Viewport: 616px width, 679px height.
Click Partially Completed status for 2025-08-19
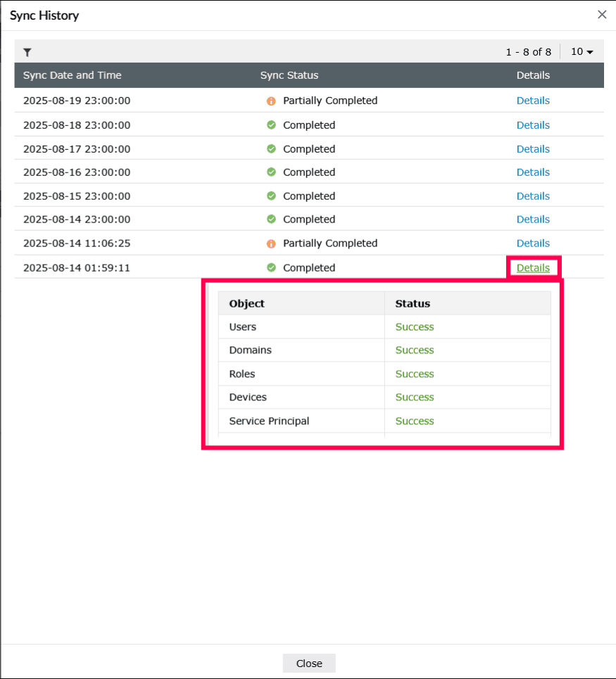[x=330, y=101]
